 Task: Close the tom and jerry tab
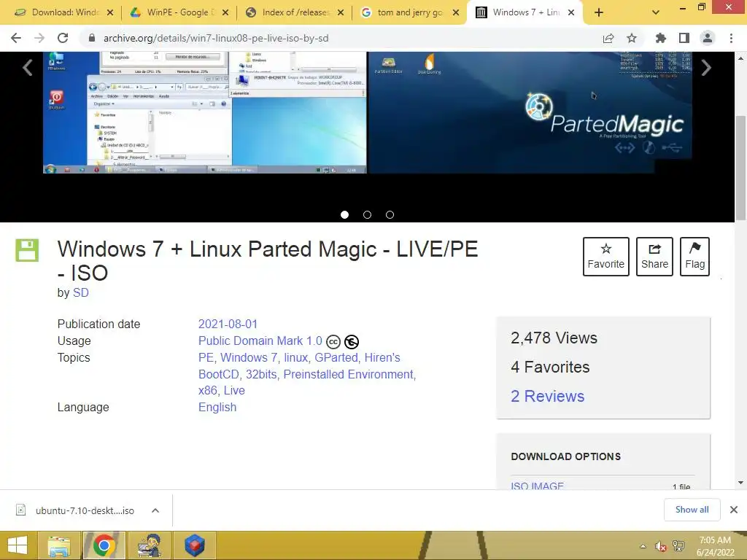point(456,13)
